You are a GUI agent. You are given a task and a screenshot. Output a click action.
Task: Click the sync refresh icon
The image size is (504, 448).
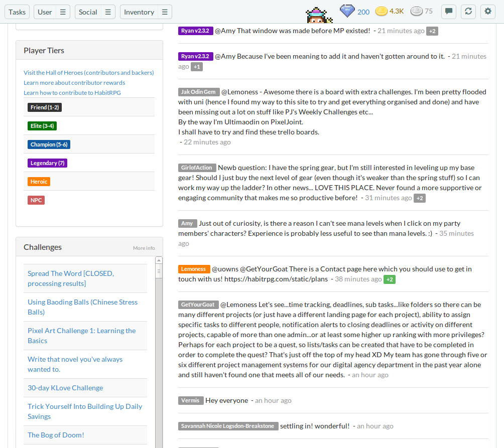point(468,12)
